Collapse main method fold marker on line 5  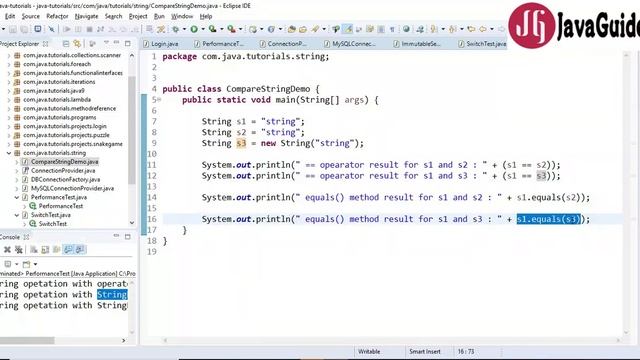[159, 100]
